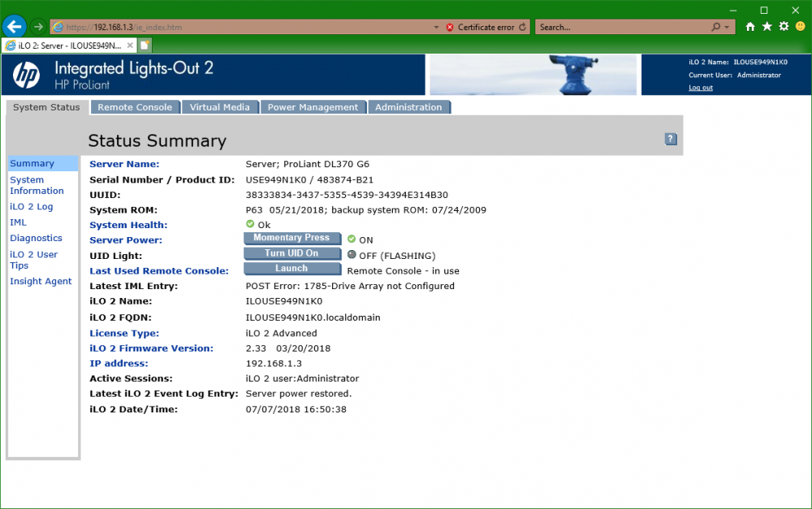The image size is (812, 509).
Task: Click the IP address link
Action: click(x=119, y=364)
